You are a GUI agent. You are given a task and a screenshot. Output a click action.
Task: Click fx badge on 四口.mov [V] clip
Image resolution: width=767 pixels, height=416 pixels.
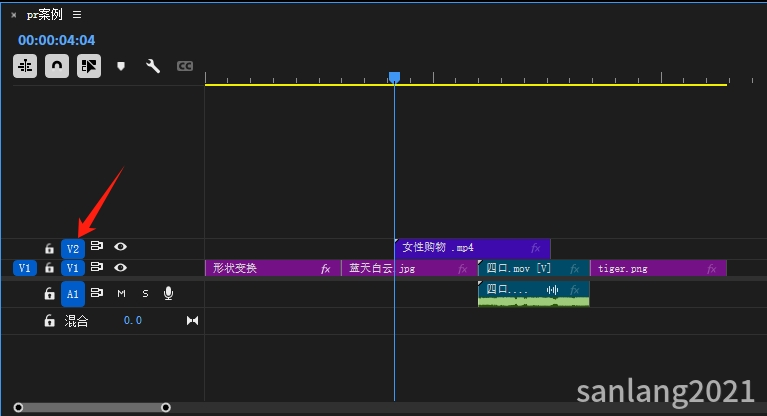click(575, 269)
